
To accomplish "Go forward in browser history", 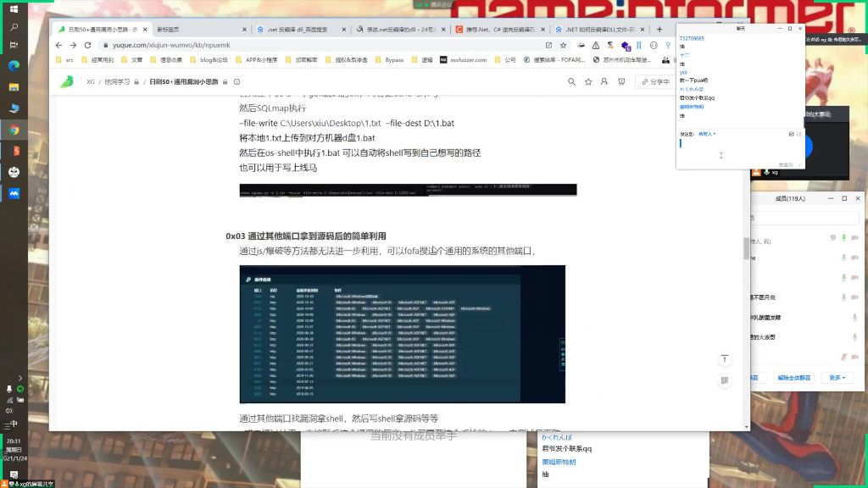I will tap(73, 46).
